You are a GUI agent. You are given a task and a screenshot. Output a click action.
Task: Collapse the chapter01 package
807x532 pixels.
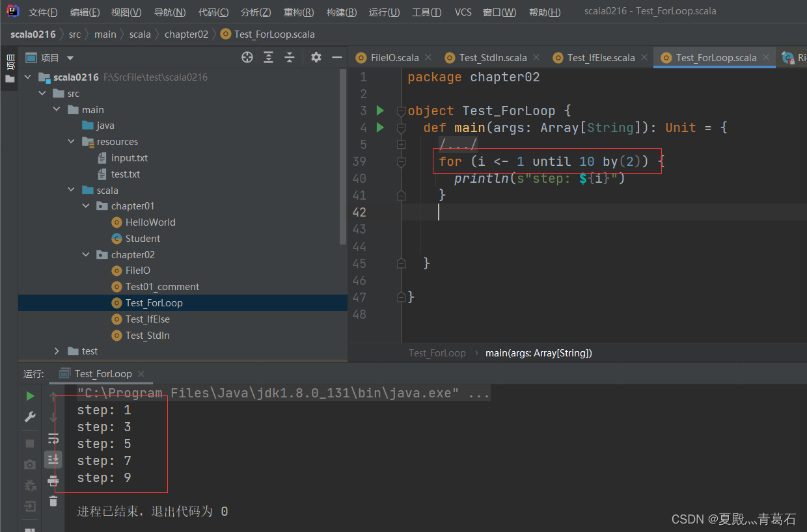click(85, 206)
